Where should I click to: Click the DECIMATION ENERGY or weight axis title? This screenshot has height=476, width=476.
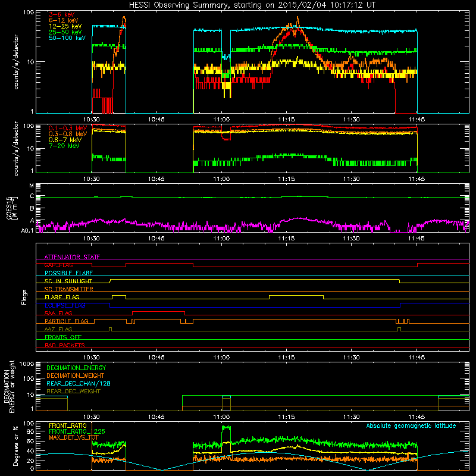pyautogui.click(x=9, y=386)
